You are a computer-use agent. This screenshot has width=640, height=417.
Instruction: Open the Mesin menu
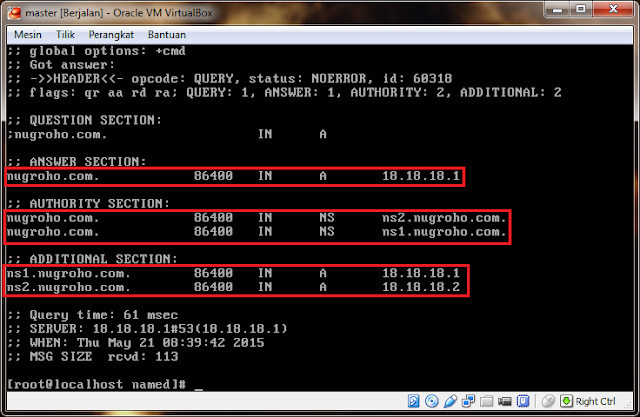coord(28,35)
